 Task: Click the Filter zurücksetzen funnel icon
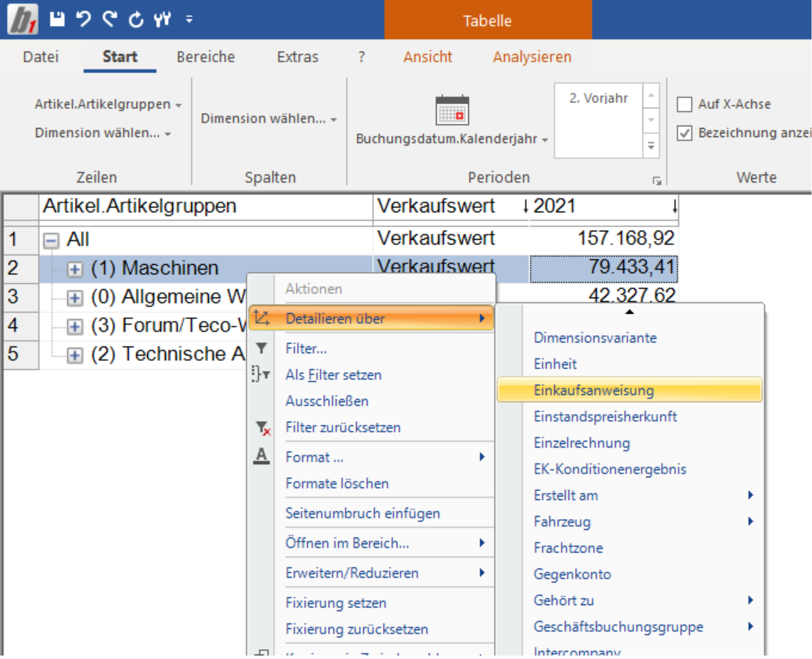[263, 428]
